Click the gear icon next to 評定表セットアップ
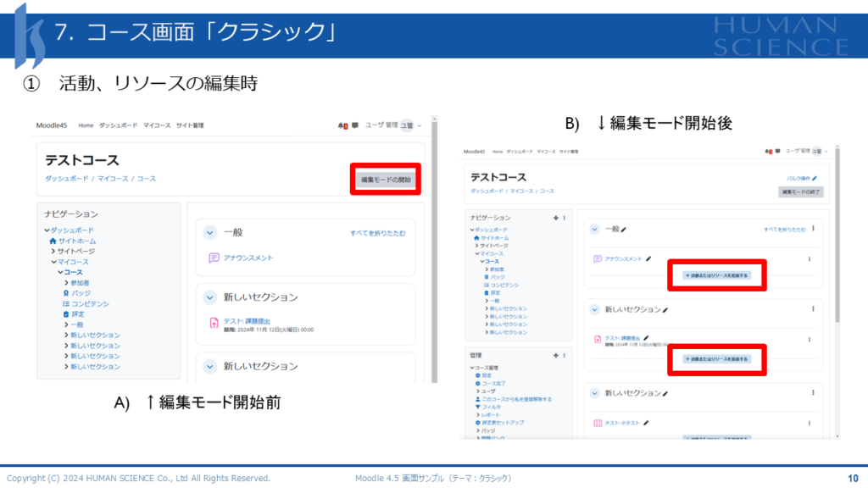The height and width of the screenshot is (488, 868). click(478, 423)
